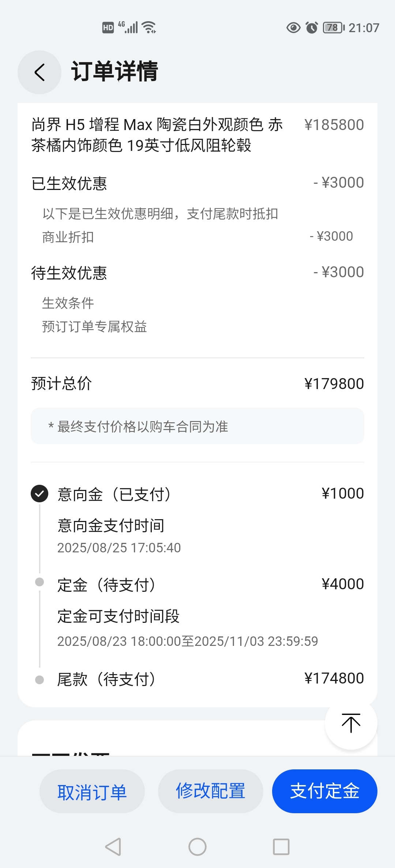
Task: Tap the checked 意向金 paid checkmark
Action: (39, 494)
